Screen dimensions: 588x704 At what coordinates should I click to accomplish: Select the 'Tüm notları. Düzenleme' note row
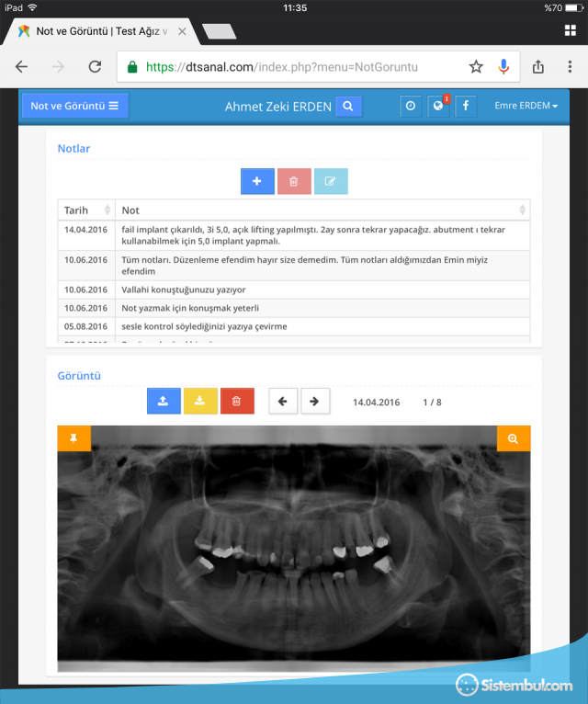[294, 266]
